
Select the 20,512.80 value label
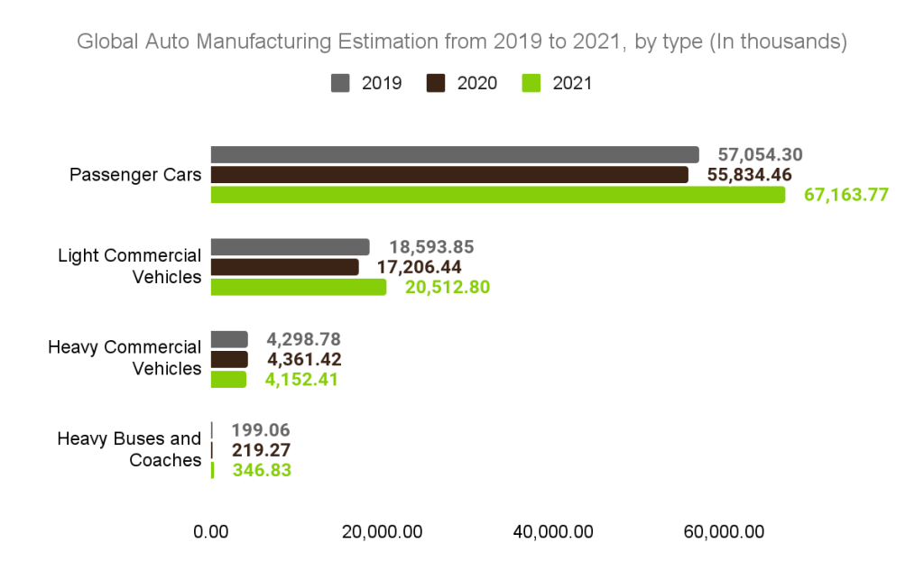click(448, 287)
